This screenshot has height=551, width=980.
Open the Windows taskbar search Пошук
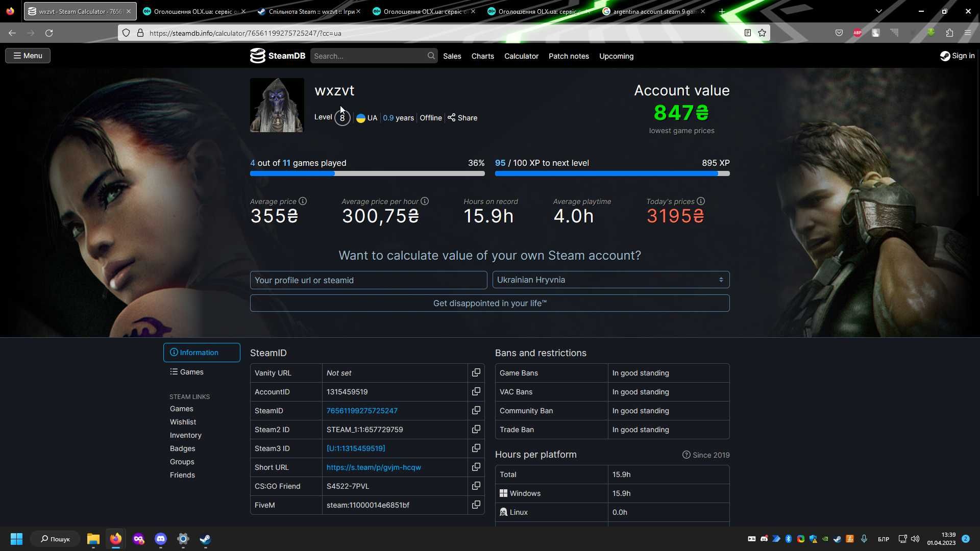coord(55,539)
